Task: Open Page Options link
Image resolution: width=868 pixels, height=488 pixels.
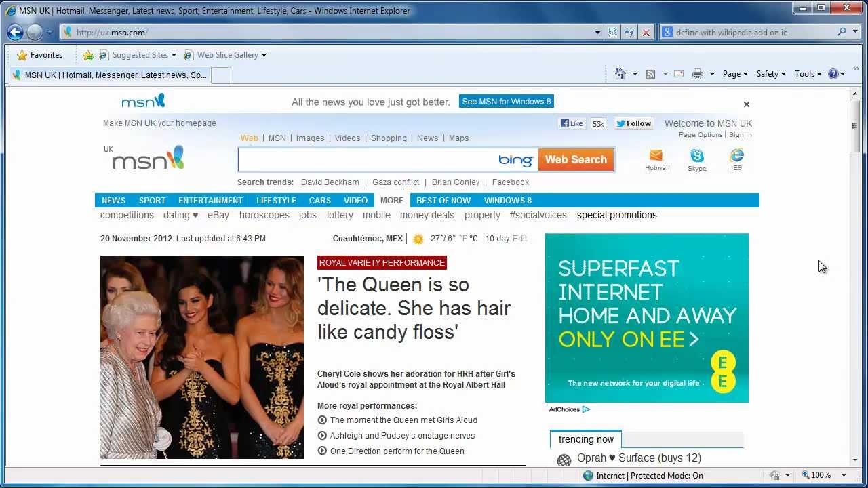Action: tap(701, 135)
